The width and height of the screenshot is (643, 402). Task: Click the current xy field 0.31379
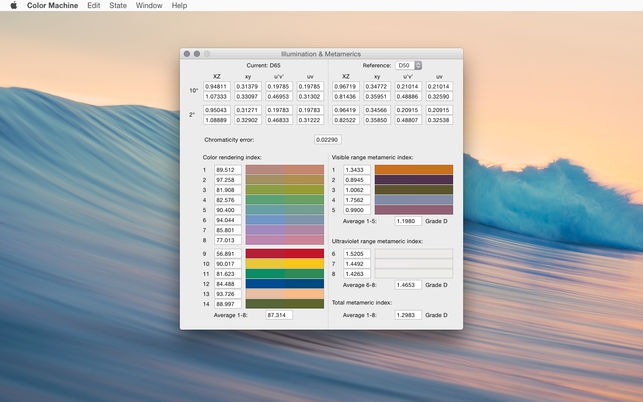pos(248,87)
